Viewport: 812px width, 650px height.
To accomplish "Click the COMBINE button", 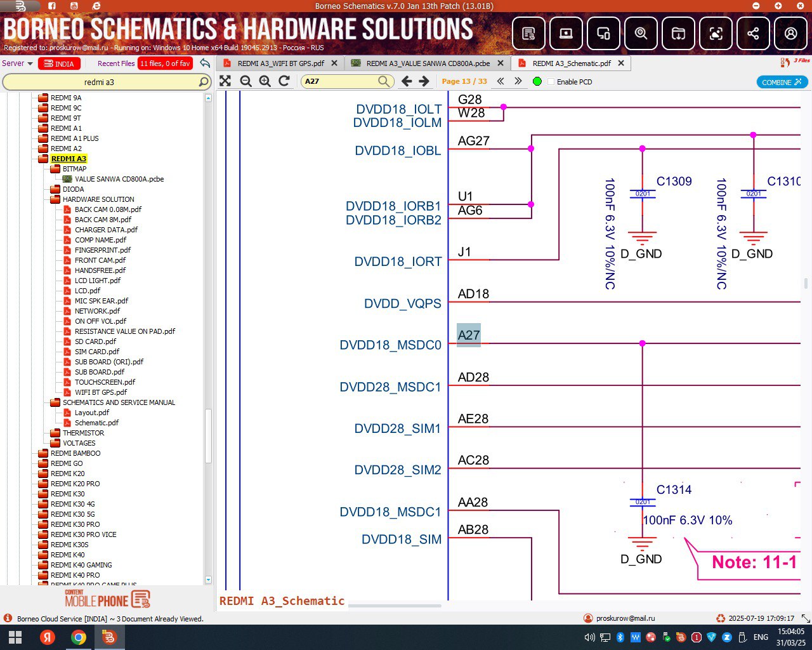I will [x=782, y=82].
